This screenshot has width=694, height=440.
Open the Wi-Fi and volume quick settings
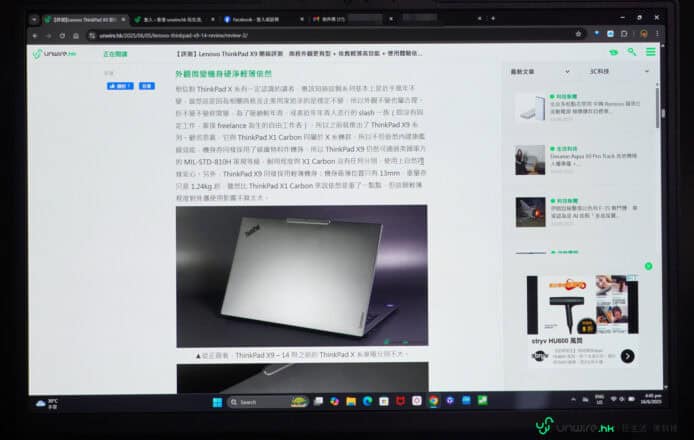622,399
